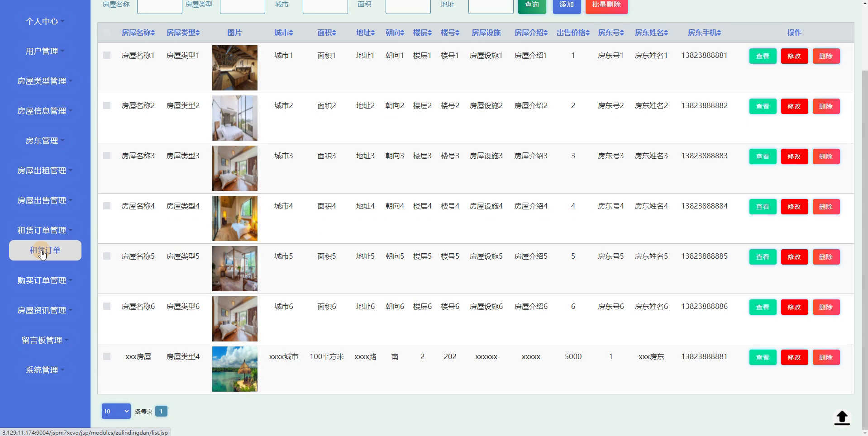Click the price cell 5000
Viewport: 868px width, 436px height.
573,356
